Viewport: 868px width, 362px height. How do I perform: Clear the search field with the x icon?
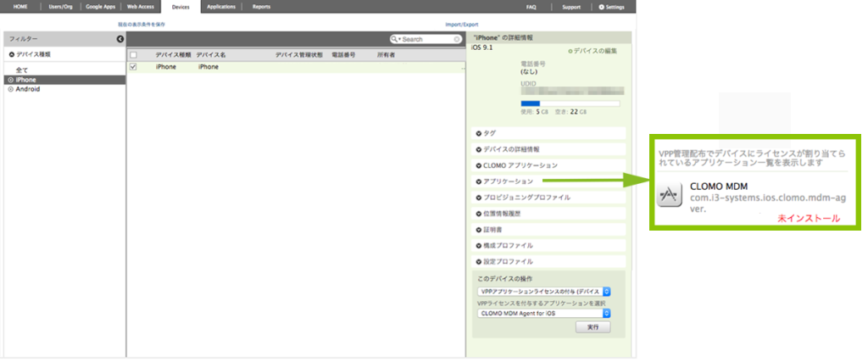click(x=457, y=39)
